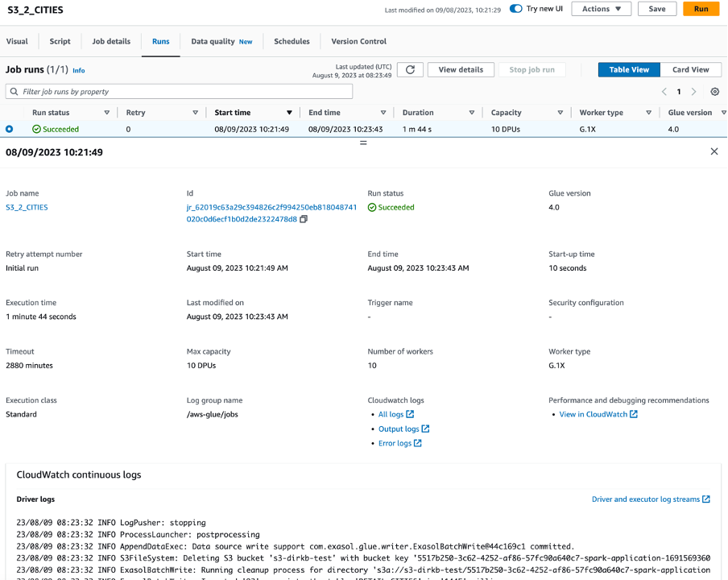Switch to Card View
Screen dimensions: 728x580
pyautogui.click(x=691, y=69)
